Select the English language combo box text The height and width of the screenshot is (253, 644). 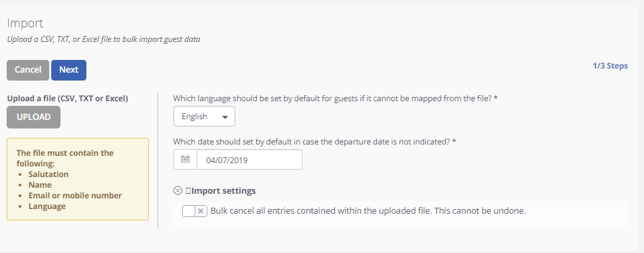(x=195, y=117)
